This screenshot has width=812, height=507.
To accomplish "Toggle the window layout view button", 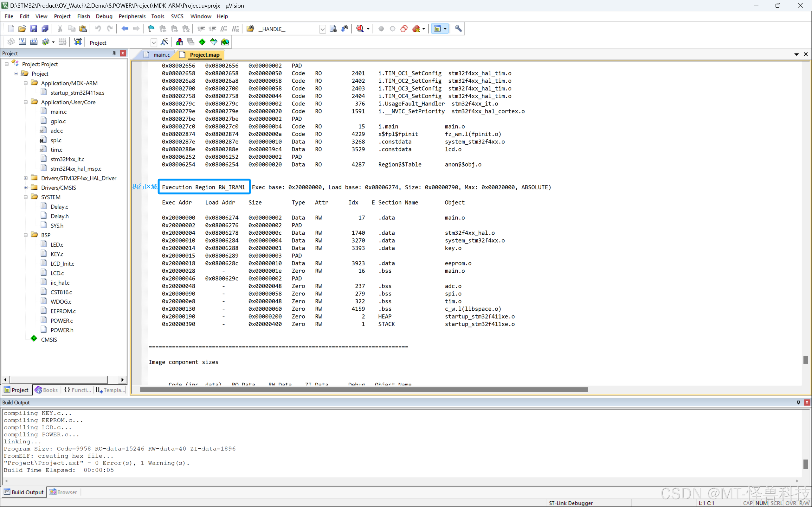I will 437,29.
